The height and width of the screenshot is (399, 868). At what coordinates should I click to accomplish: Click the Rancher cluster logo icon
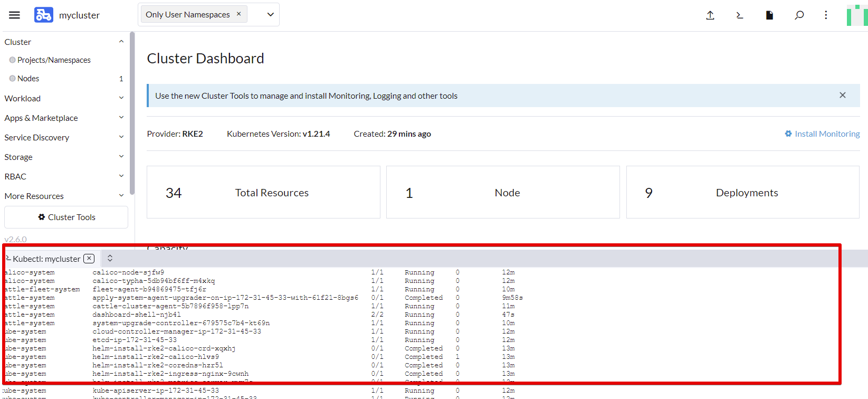(44, 15)
